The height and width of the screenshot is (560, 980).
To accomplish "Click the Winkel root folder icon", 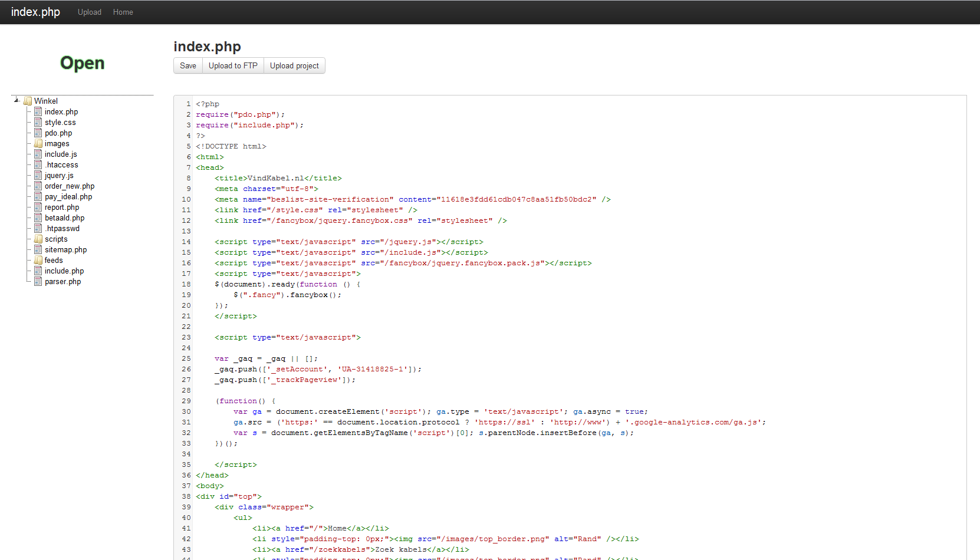I will point(28,101).
